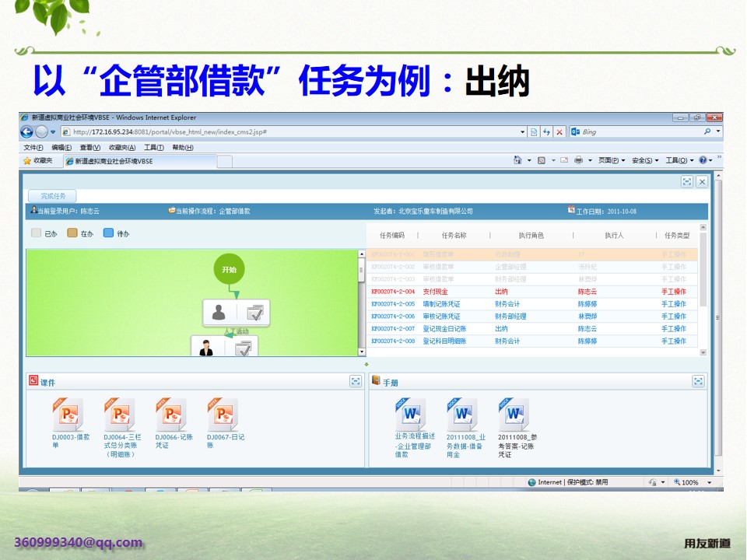Click the blank new tab button
Image resolution: width=747 pixels, height=560 pixels.
pos(225,162)
